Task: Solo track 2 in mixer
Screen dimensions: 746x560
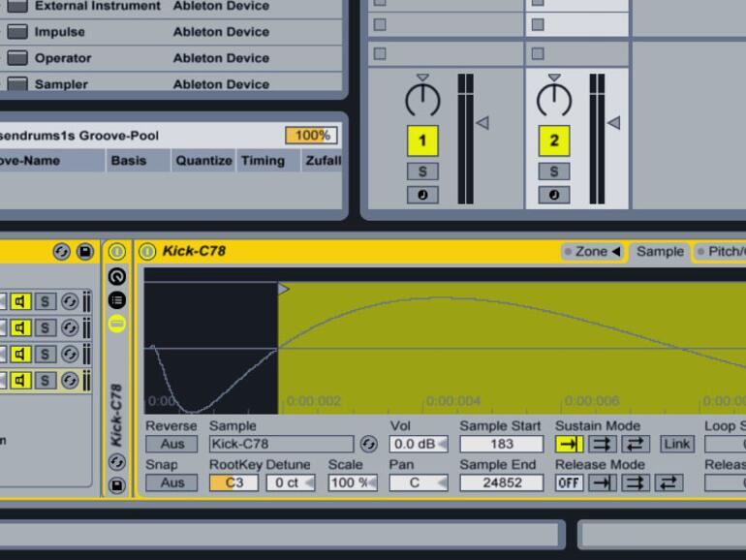Action: [x=554, y=171]
